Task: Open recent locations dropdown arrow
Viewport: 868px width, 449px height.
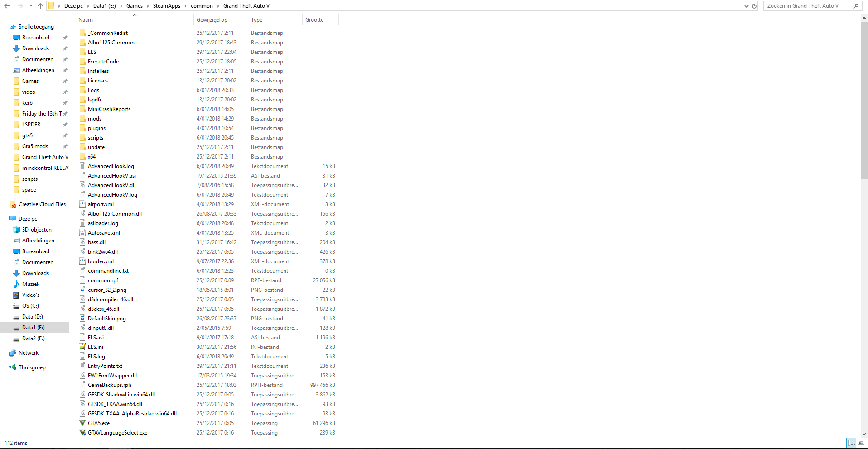Action: pos(31,6)
